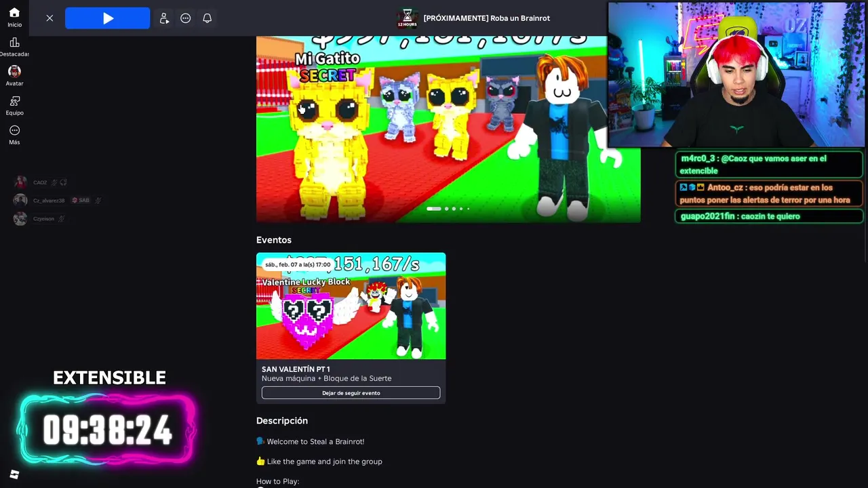Open the Destacadas charts sidebar item
This screenshot has height=488, width=868.
point(14,47)
